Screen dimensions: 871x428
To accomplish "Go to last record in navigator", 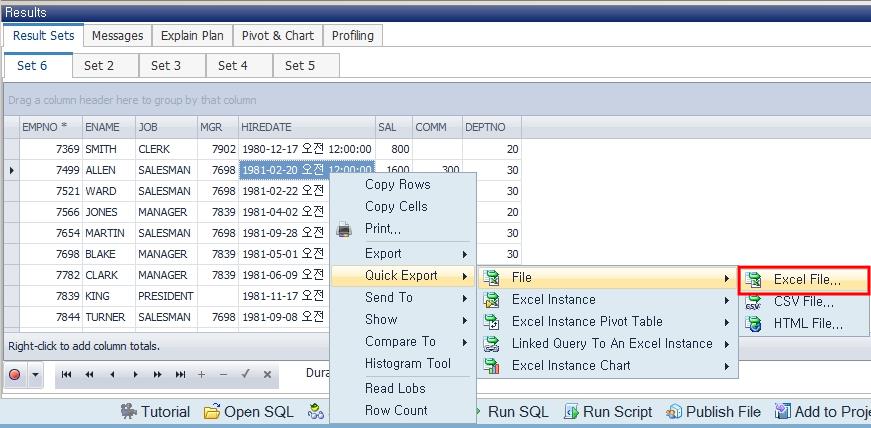I will (x=181, y=375).
